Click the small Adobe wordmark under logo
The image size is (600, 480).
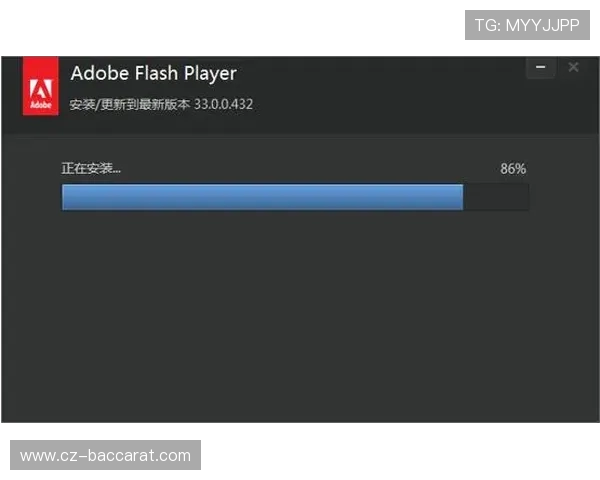[41, 104]
